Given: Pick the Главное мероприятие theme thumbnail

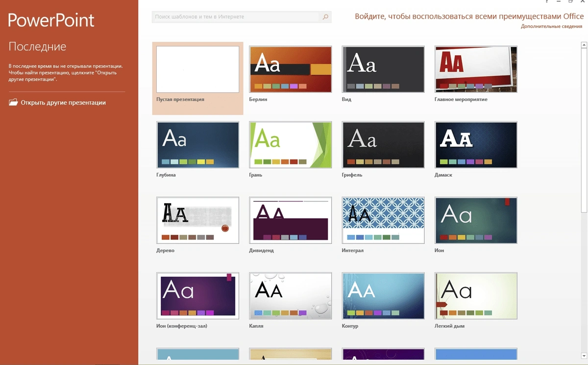Looking at the screenshot, I should [476, 69].
